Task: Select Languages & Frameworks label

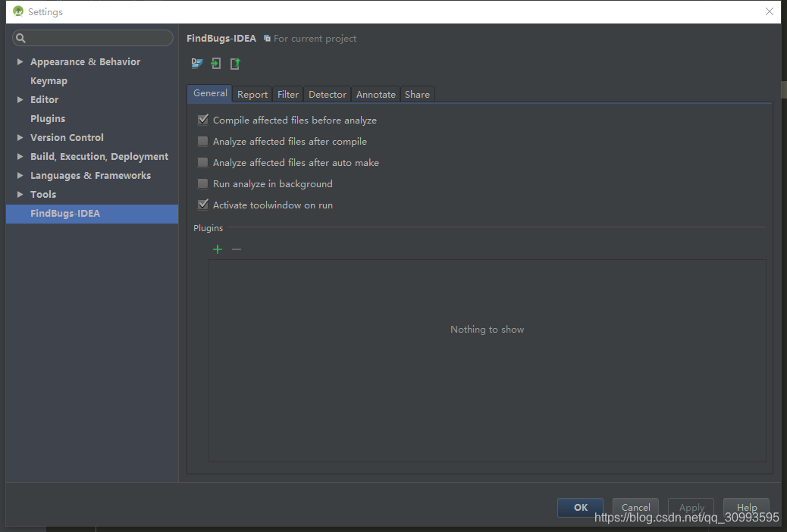Action: point(90,175)
